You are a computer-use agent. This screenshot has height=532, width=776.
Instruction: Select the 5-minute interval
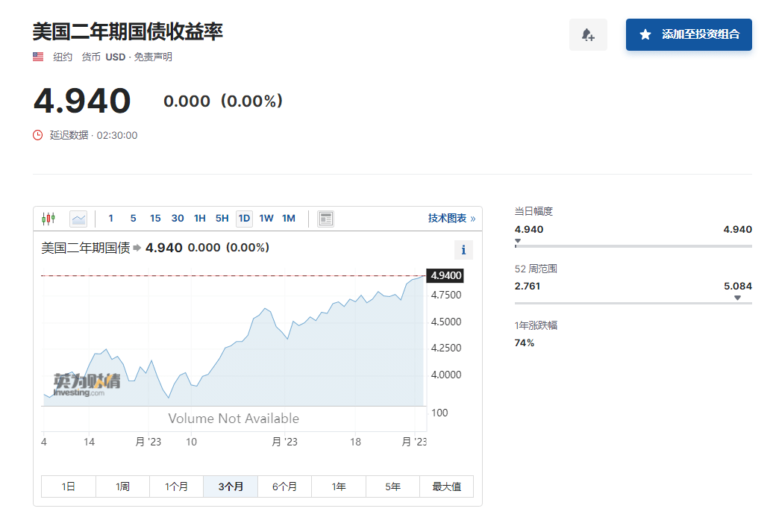[133, 218]
